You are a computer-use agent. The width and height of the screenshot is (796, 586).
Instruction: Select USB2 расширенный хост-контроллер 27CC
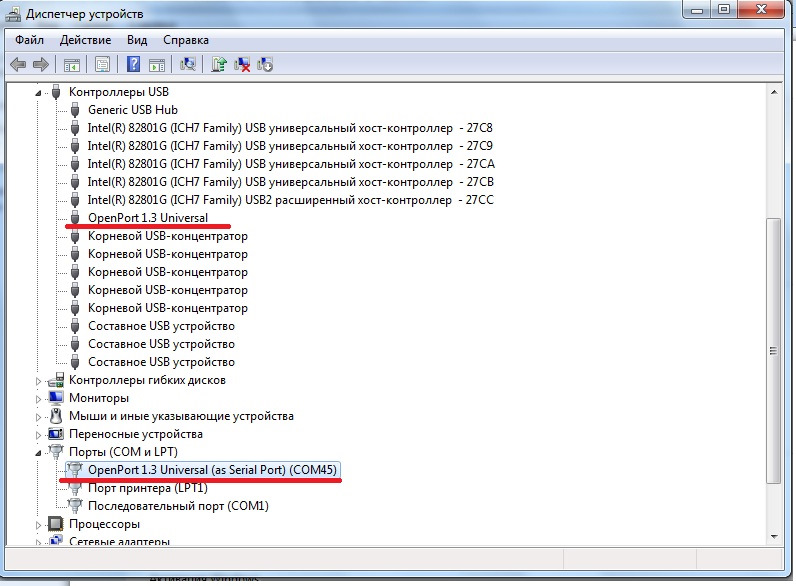(x=290, y=200)
